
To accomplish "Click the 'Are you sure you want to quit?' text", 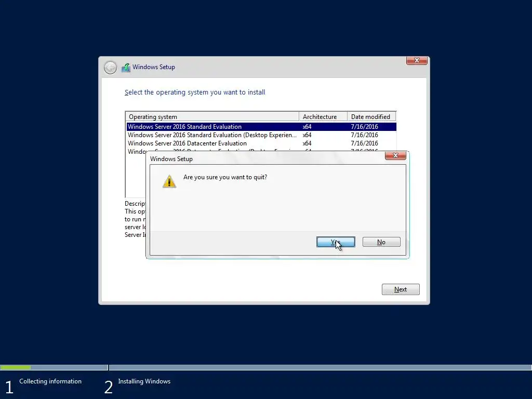I will pyautogui.click(x=225, y=177).
